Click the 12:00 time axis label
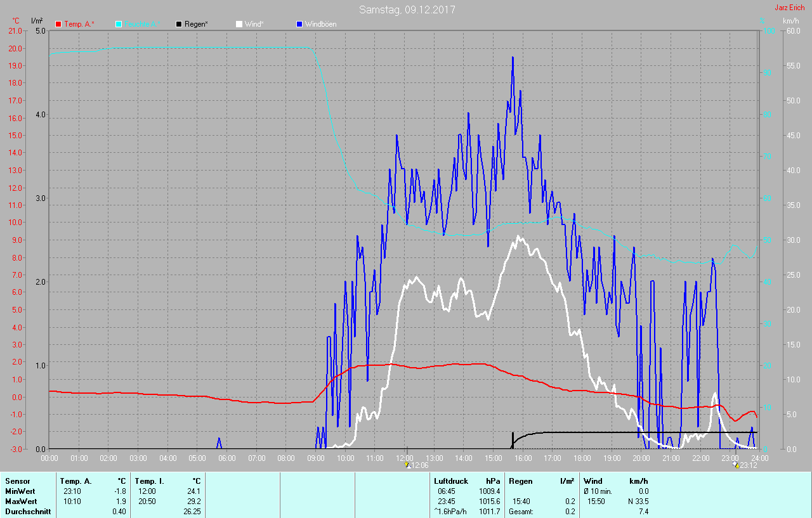The width and height of the screenshot is (812, 518). point(405,457)
